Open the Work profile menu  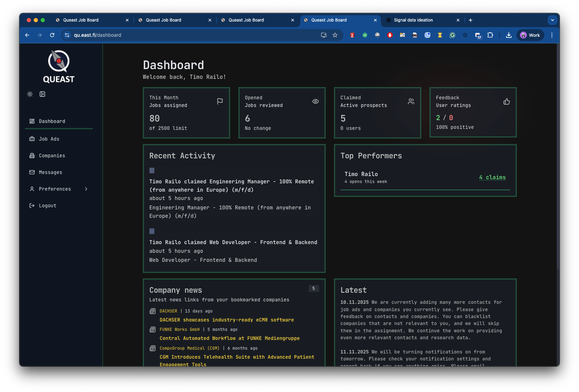coord(530,35)
